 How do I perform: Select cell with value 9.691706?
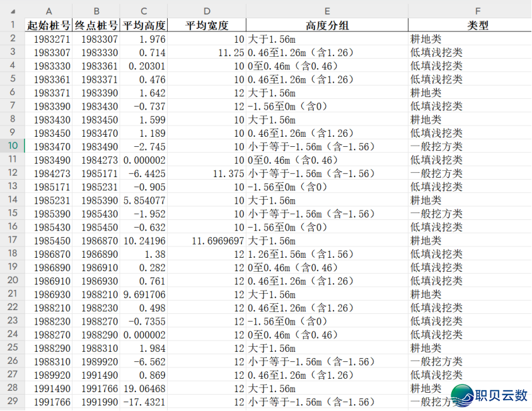click(x=144, y=294)
